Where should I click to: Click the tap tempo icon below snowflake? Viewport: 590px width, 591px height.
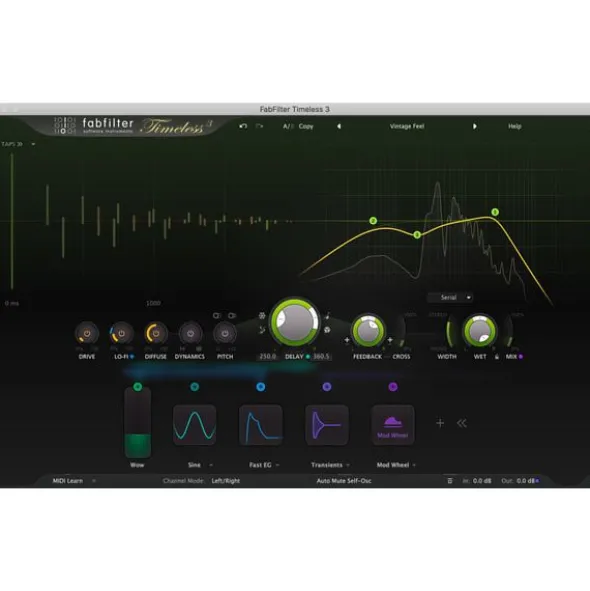262,330
